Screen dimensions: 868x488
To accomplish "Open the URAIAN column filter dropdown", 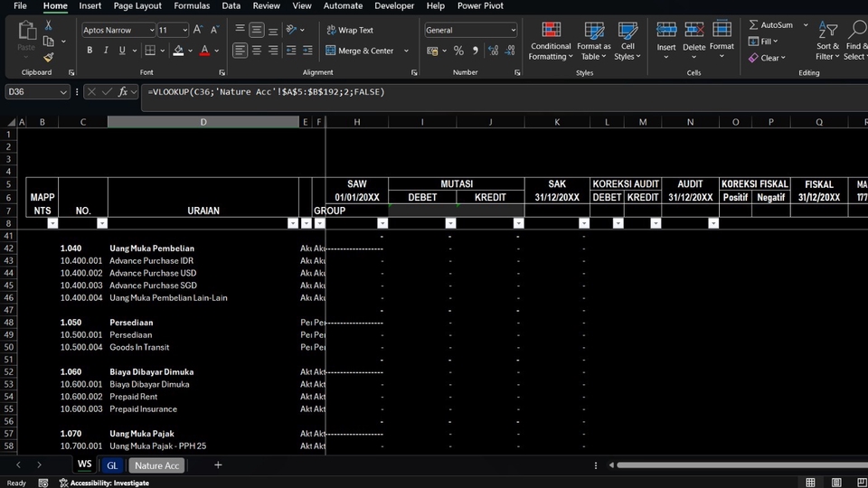I will point(292,223).
